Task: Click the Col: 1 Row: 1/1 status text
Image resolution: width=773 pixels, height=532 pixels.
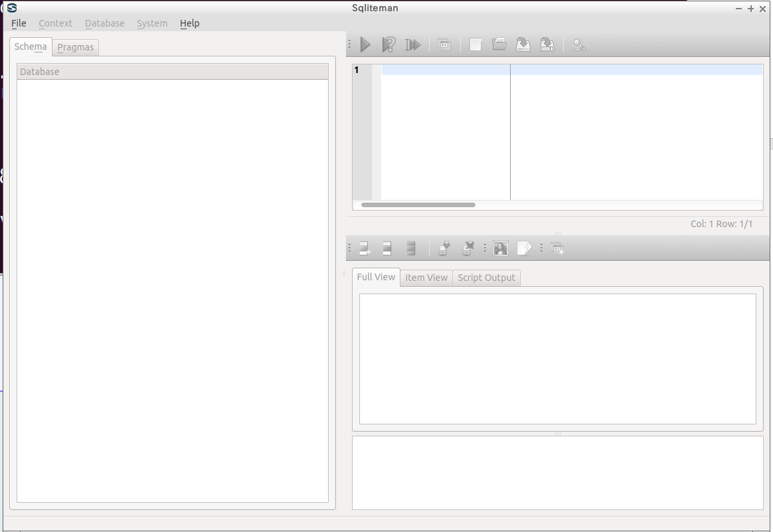Action: point(721,224)
